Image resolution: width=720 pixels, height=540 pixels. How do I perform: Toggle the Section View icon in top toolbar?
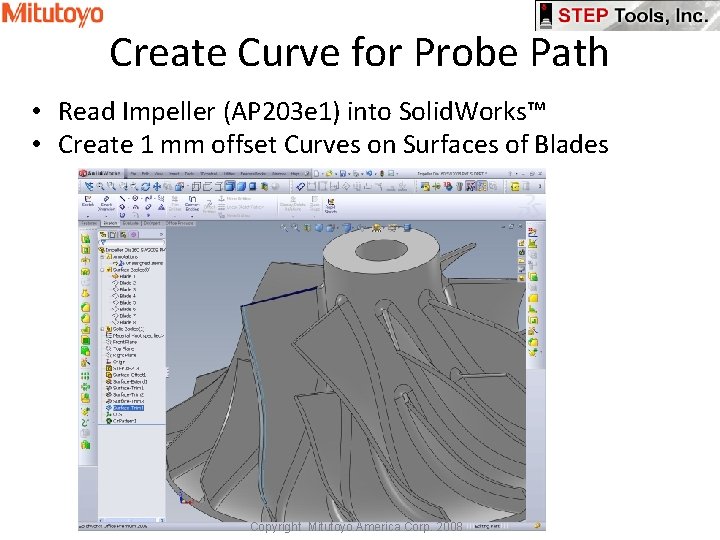[264, 187]
